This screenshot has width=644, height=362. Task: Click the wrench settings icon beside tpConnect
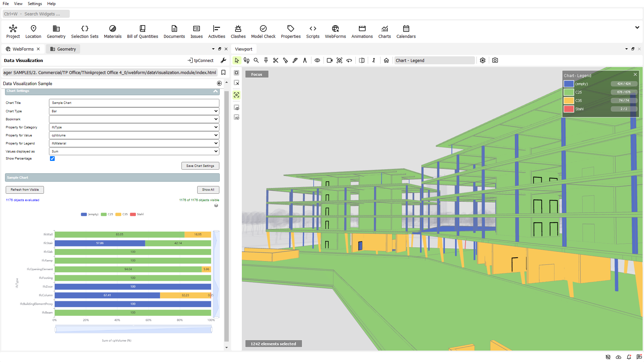coord(223,60)
